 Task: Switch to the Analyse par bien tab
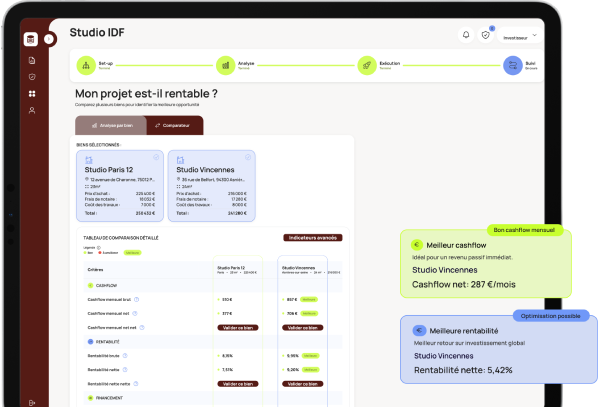point(110,125)
